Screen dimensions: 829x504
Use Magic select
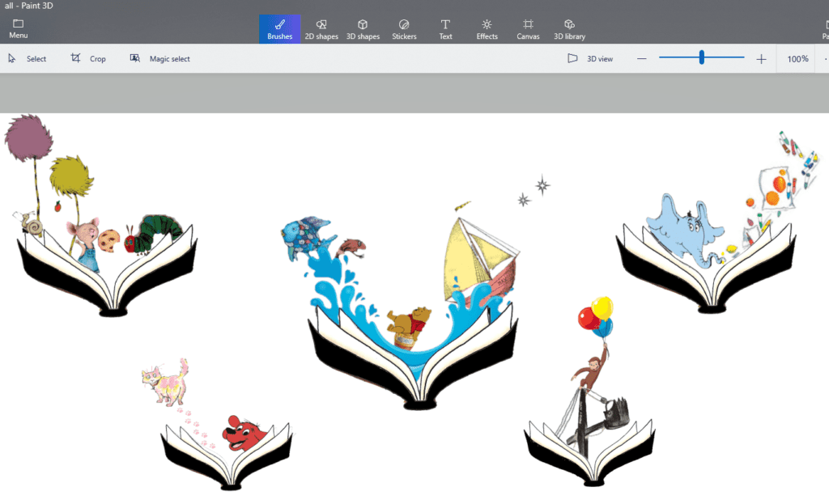pyautogui.click(x=159, y=58)
